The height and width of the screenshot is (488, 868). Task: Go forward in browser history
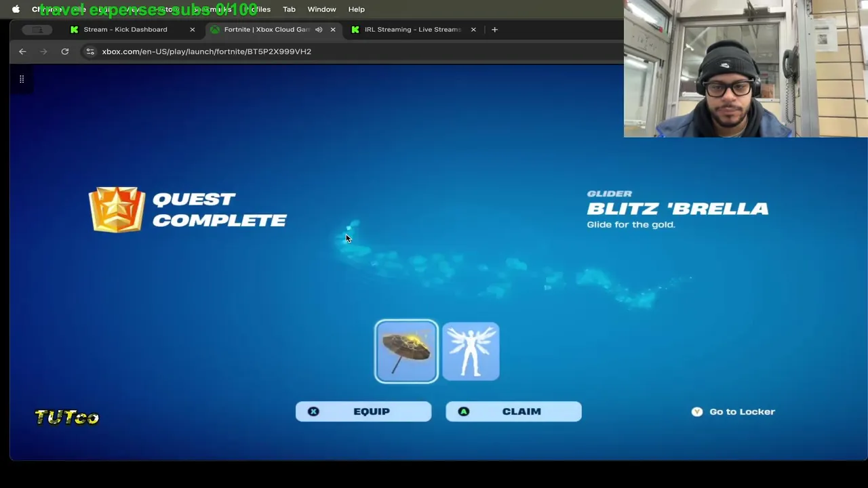43,52
